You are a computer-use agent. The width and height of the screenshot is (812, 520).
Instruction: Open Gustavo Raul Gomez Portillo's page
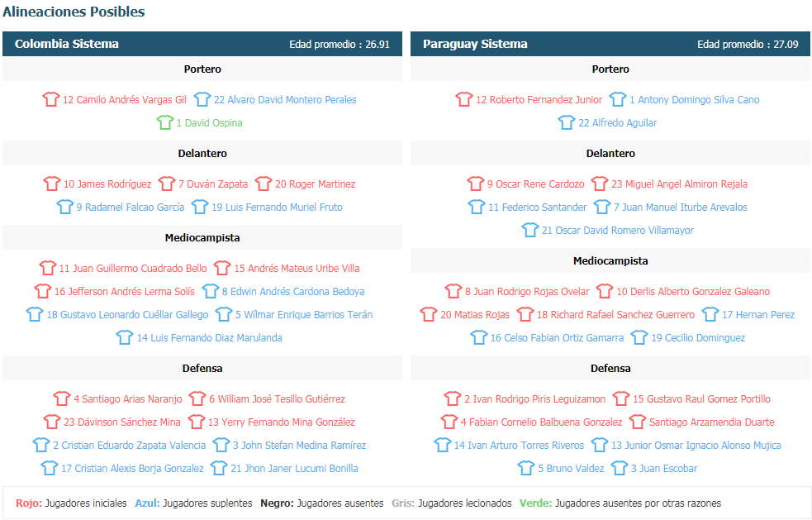pos(701,399)
